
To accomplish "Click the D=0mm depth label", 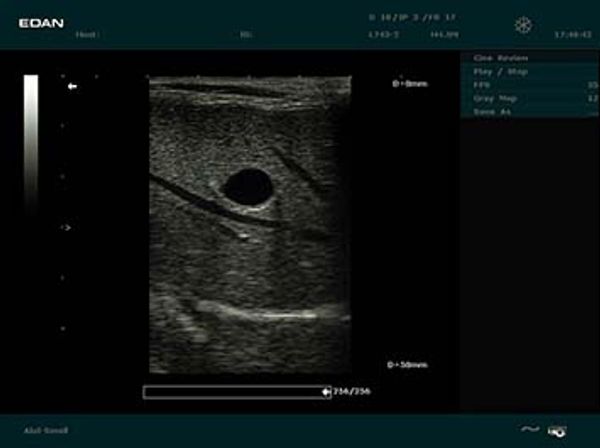I will click(410, 84).
